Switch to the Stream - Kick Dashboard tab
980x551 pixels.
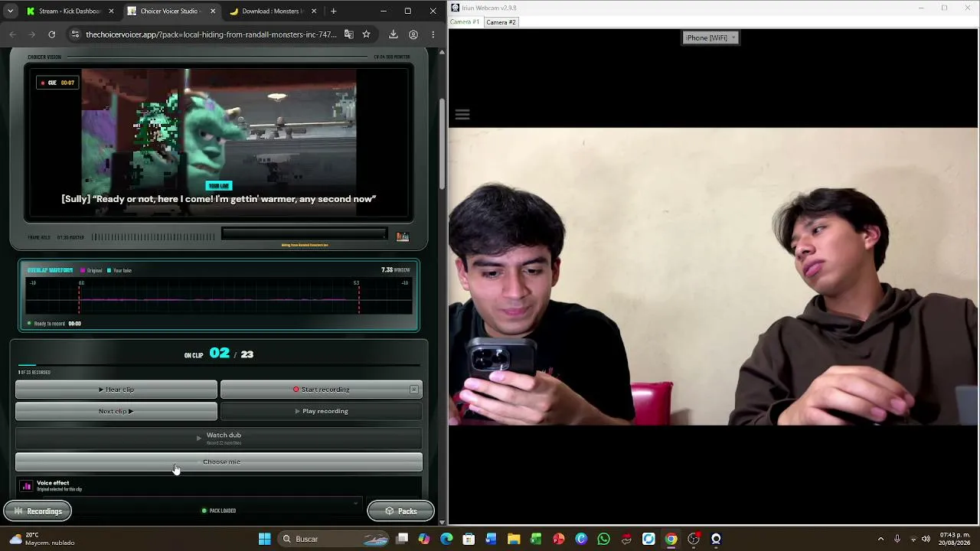[70, 11]
